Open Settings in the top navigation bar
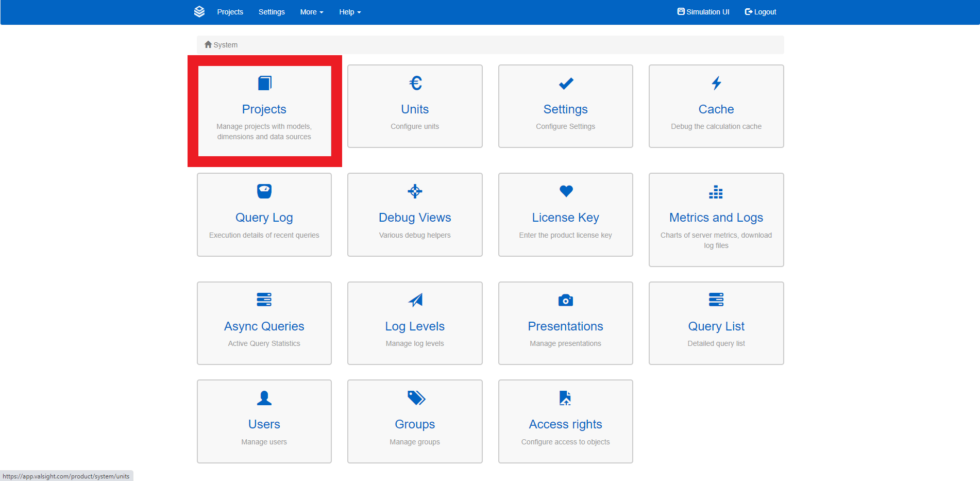Viewport: 980px width, 481px height. (x=272, y=12)
